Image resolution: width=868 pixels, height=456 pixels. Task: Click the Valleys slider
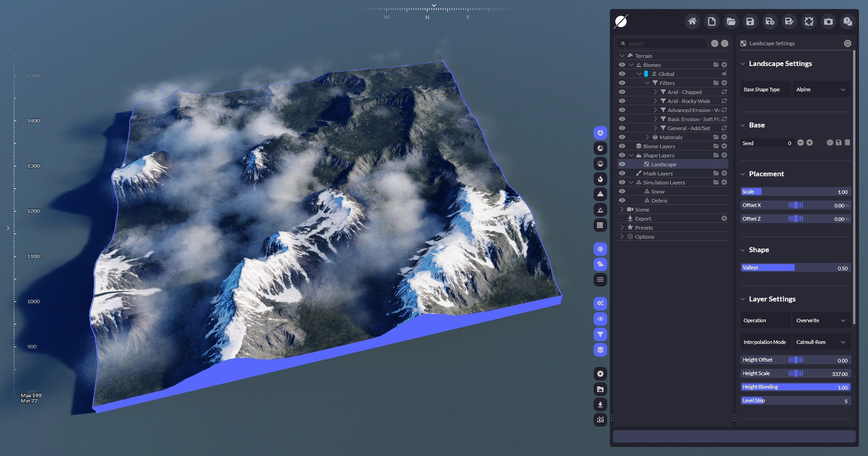tap(795, 268)
